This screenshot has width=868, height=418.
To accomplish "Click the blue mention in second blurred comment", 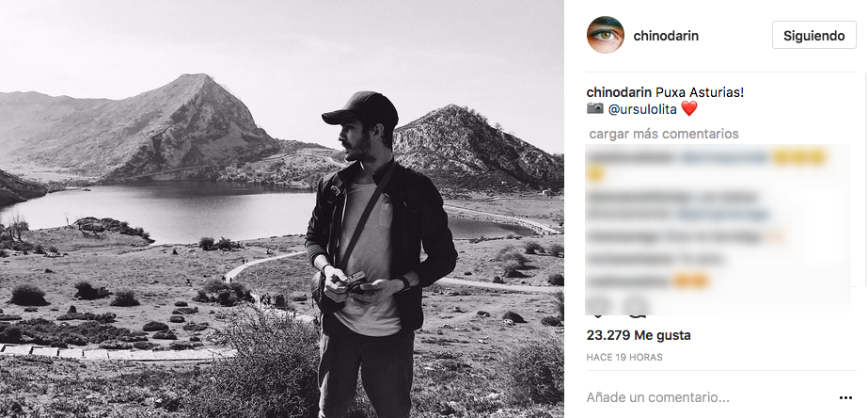I will pyautogui.click(x=723, y=215).
